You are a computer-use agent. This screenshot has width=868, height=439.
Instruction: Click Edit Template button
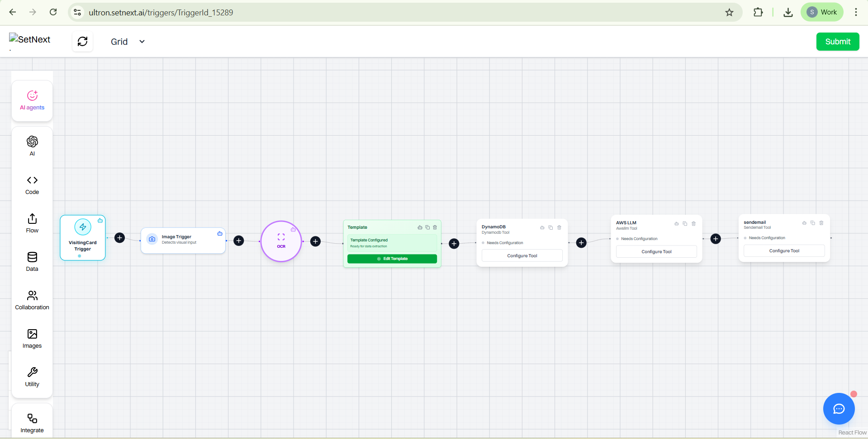point(392,259)
